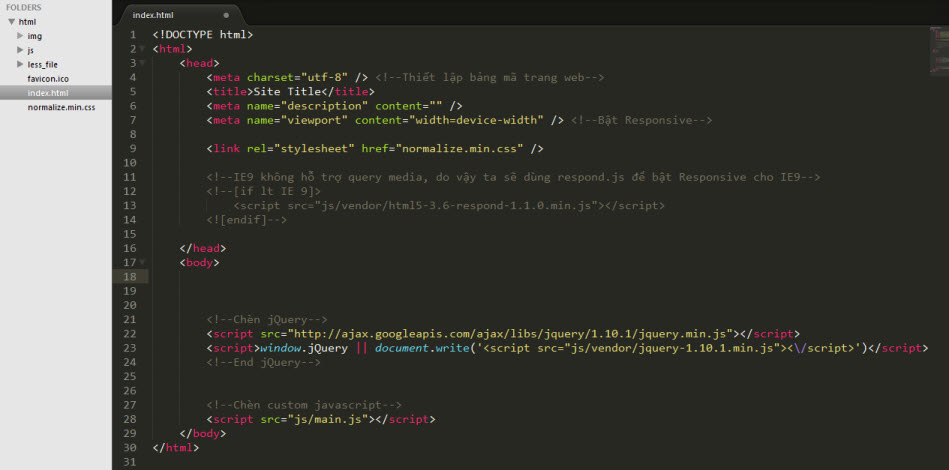Collapse the html root folder

point(11,22)
